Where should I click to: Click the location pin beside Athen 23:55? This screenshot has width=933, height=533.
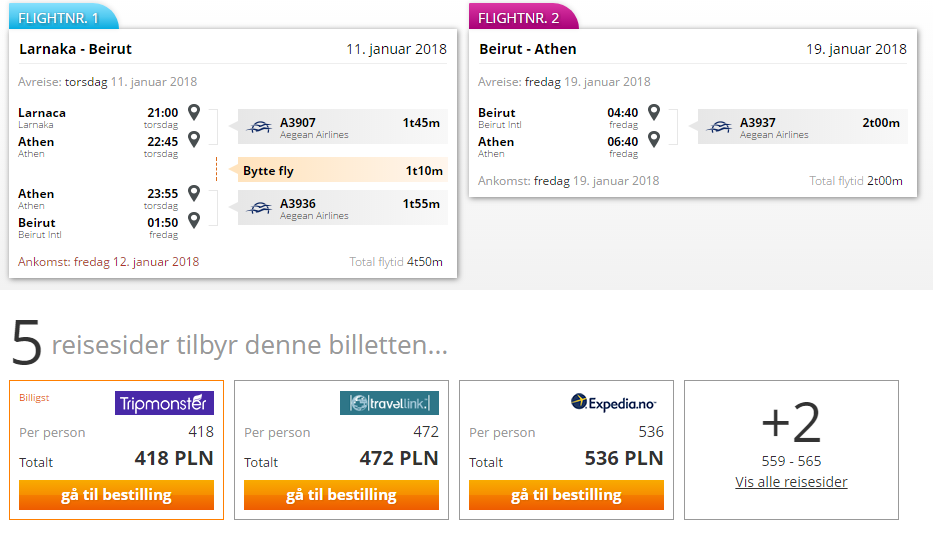coord(194,193)
